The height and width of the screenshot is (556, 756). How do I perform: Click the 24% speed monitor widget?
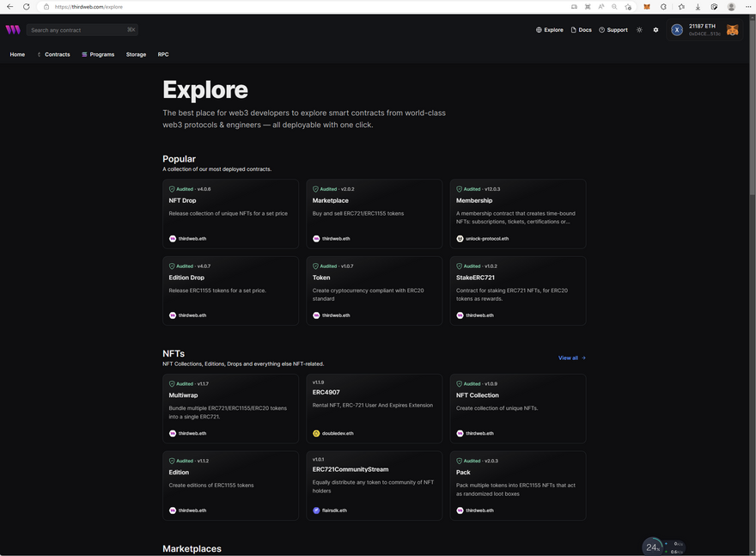click(664, 547)
